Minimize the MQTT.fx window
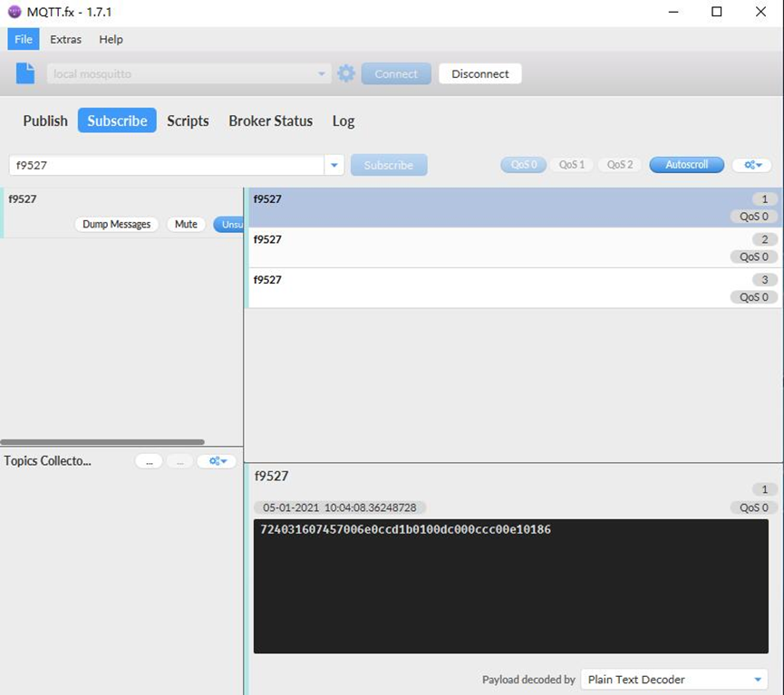The image size is (784, 695). point(673,12)
